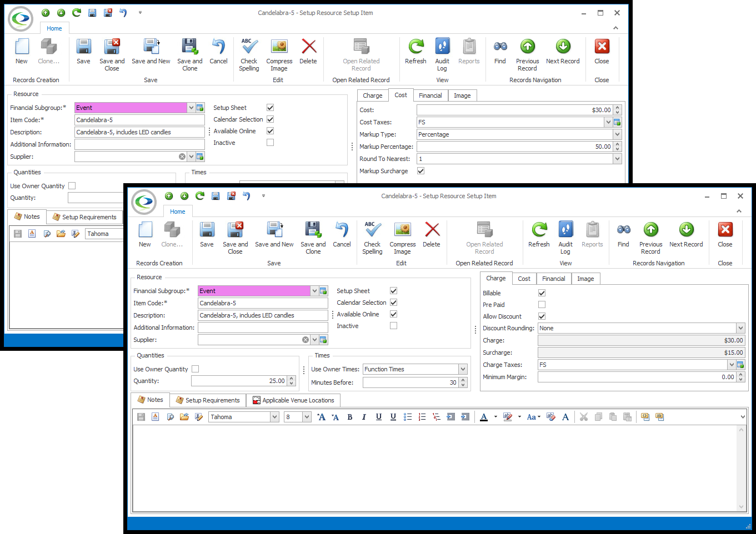
Task: Click Compress Image in front window ribbon
Action: (403, 238)
